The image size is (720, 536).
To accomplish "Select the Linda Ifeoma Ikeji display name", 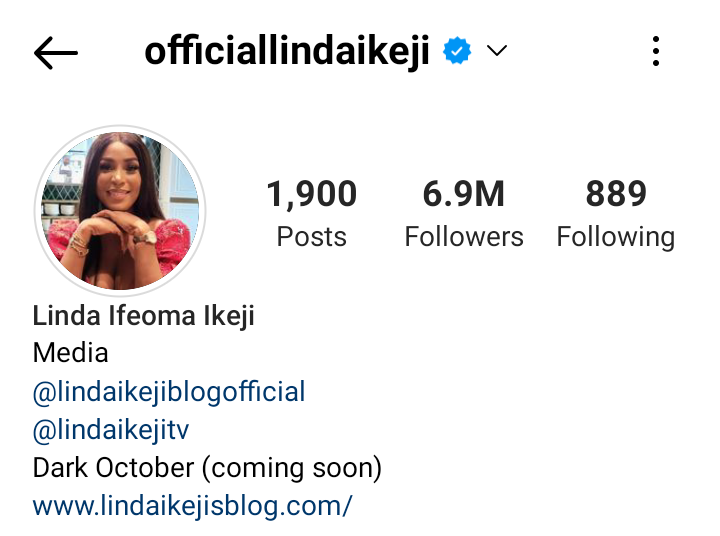I will 144,316.
